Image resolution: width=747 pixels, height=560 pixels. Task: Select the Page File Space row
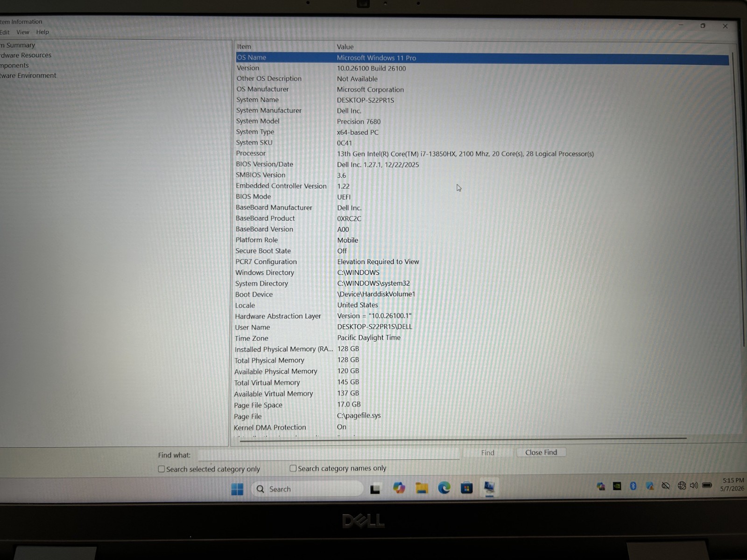coord(482,405)
